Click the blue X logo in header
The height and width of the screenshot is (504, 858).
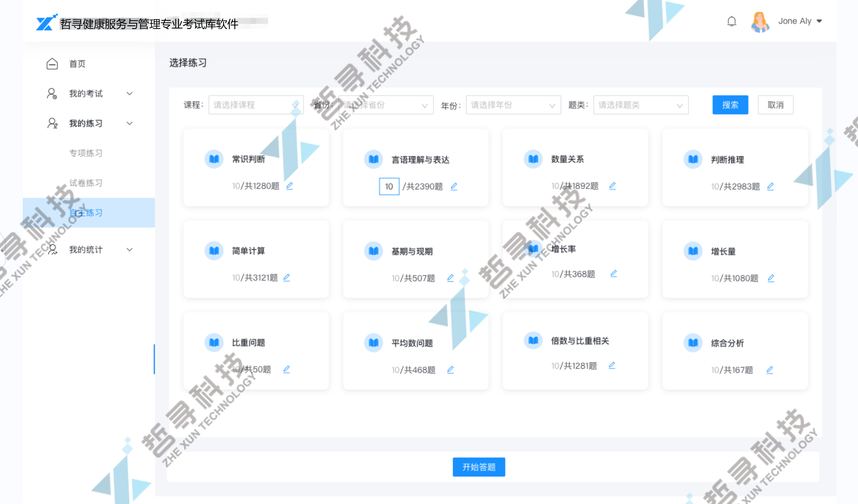(x=46, y=23)
